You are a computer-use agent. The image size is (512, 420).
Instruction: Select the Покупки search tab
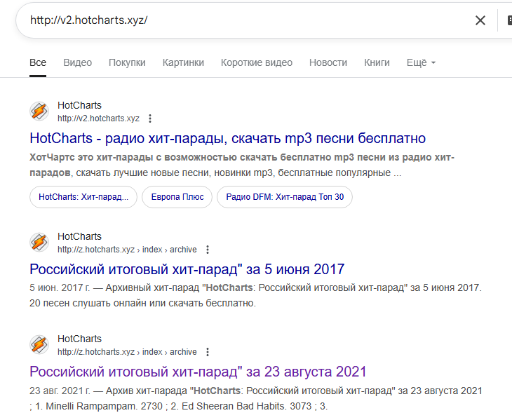click(127, 62)
